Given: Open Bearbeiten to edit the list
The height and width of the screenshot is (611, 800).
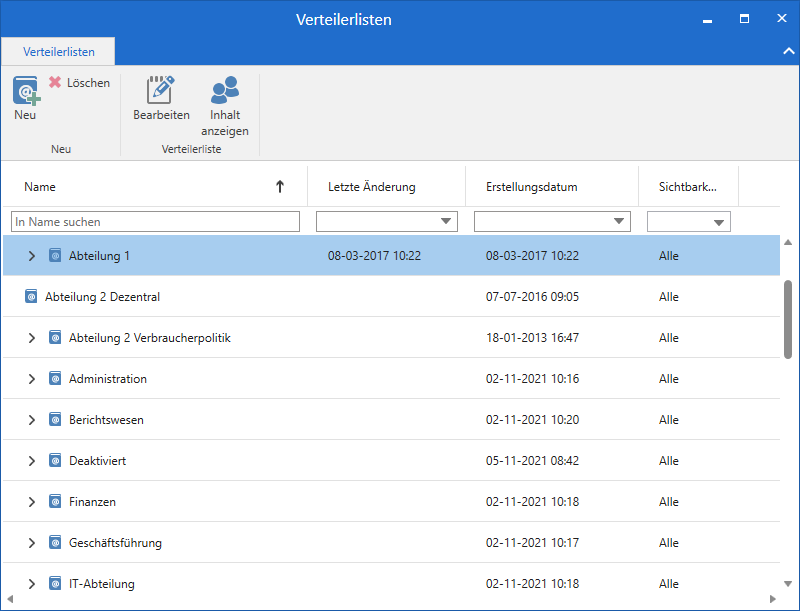Looking at the screenshot, I should coord(161,98).
